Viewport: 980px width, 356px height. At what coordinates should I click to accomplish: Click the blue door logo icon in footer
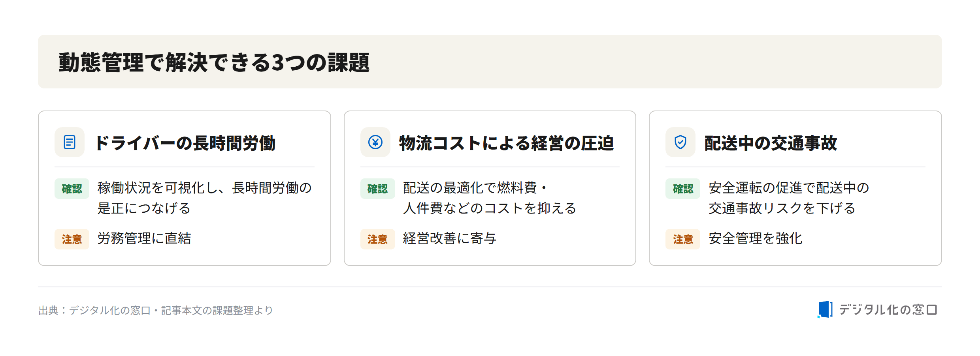[x=825, y=309]
